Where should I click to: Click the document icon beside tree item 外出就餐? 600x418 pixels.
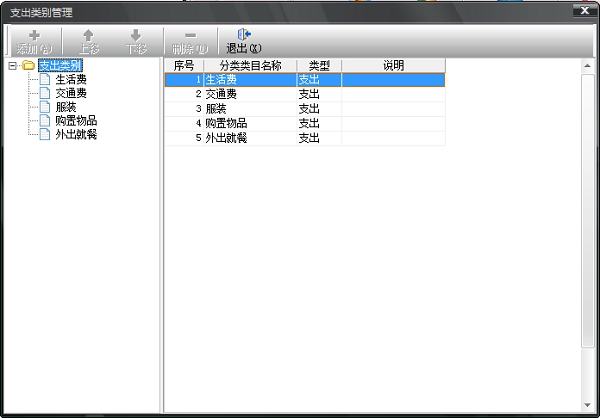coord(45,134)
